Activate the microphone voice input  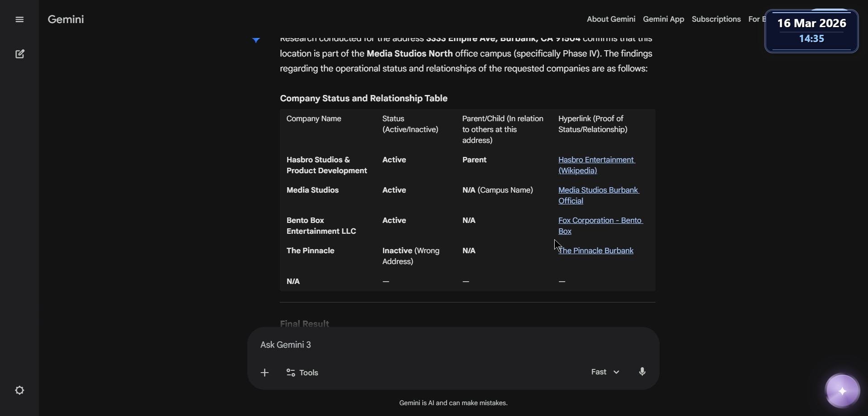point(642,372)
